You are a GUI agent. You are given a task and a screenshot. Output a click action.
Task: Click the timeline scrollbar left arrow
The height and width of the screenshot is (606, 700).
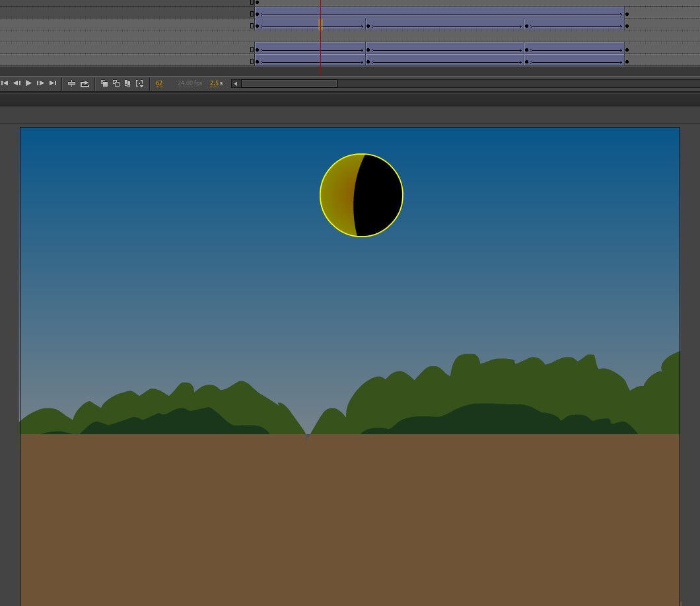tap(236, 83)
